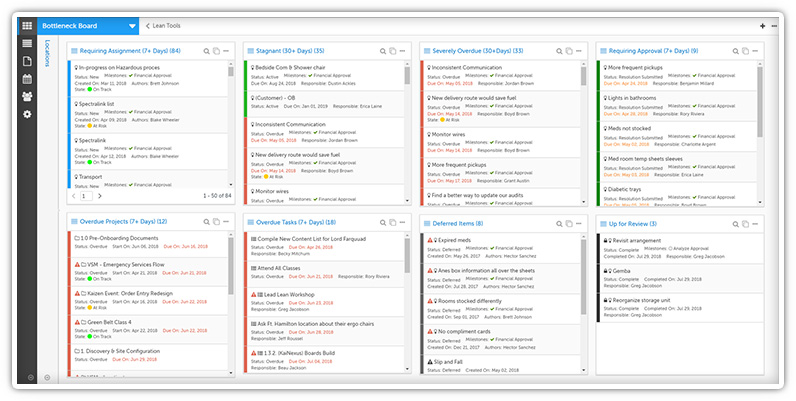Search within Deferred Items card
Viewport: 796px width, 401px height.
click(562, 222)
